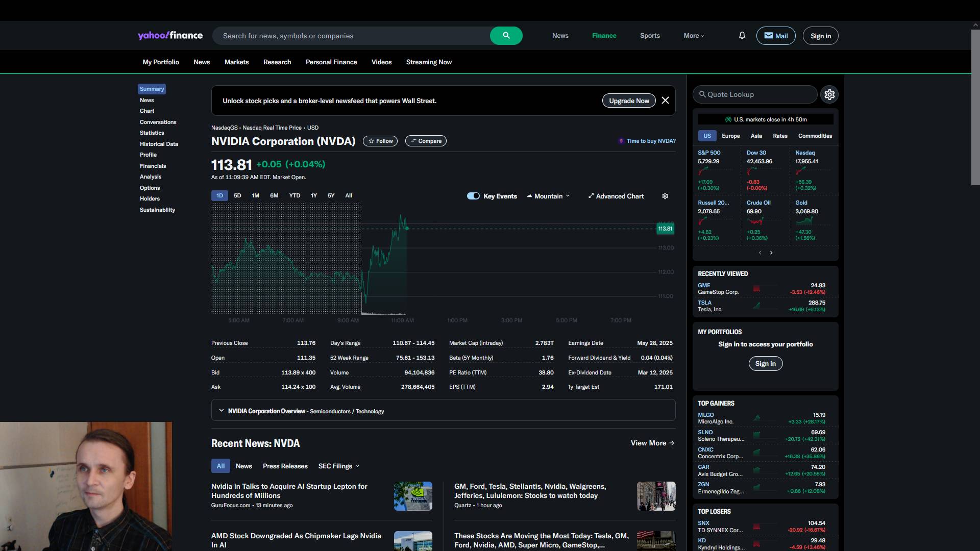The width and height of the screenshot is (980, 551).
Task: Switch to the Europe markets tab
Action: click(x=730, y=136)
